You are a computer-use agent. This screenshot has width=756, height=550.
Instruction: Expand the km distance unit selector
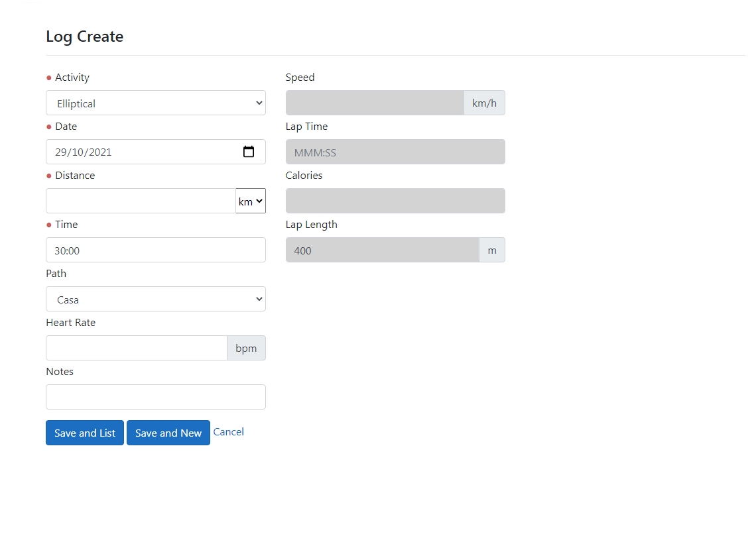251,201
